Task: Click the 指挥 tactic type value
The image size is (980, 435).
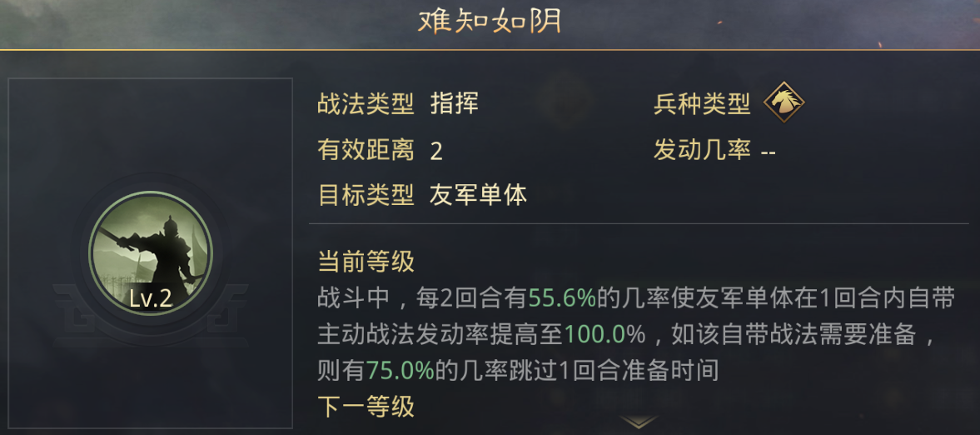Action: click(x=455, y=103)
